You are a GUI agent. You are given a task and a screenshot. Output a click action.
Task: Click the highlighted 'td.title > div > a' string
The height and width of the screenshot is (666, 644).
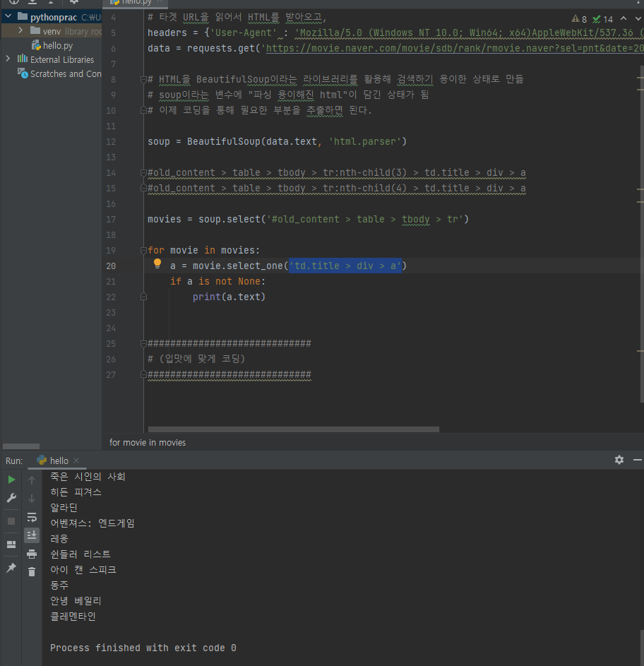click(x=345, y=266)
